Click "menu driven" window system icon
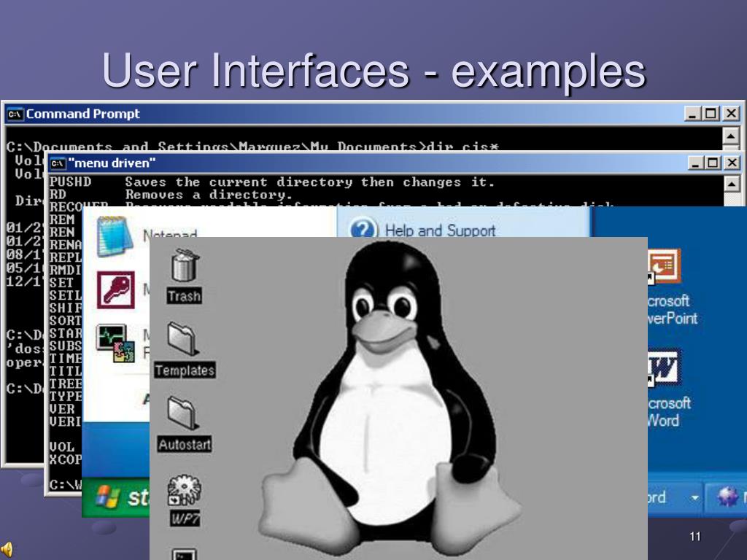 pos(58,163)
